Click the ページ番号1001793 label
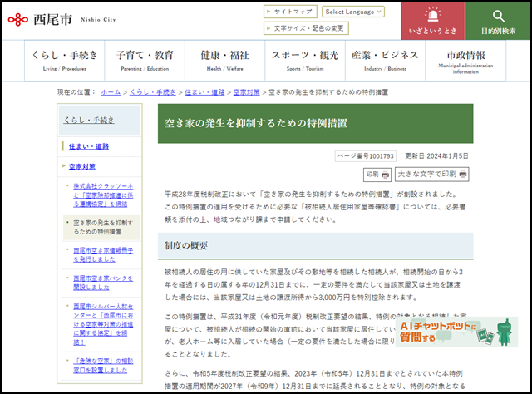 click(366, 156)
